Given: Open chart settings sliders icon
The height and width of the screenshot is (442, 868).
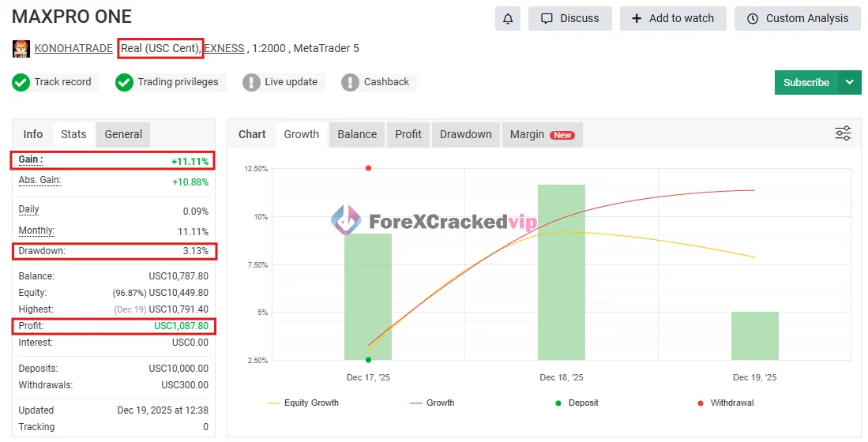Looking at the screenshot, I should [x=843, y=133].
